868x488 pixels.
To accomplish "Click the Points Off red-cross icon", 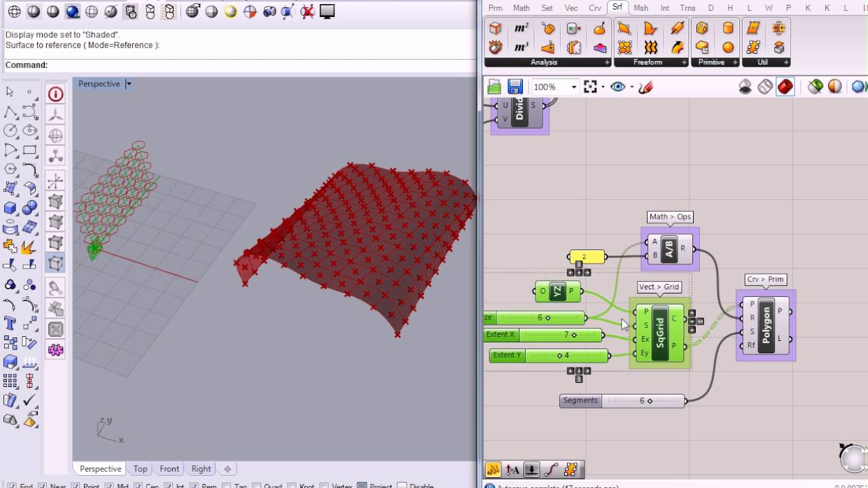I will 307,12.
